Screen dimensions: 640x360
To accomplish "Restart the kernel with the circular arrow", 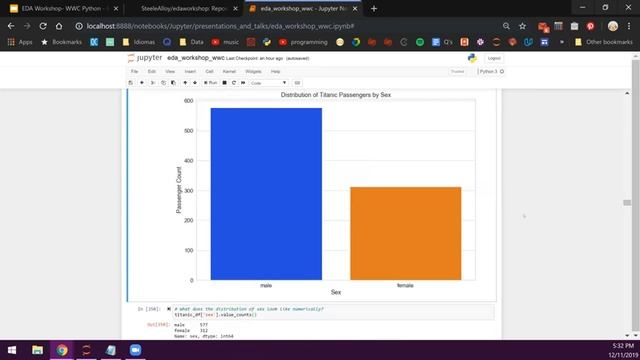I will [x=234, y=83].
